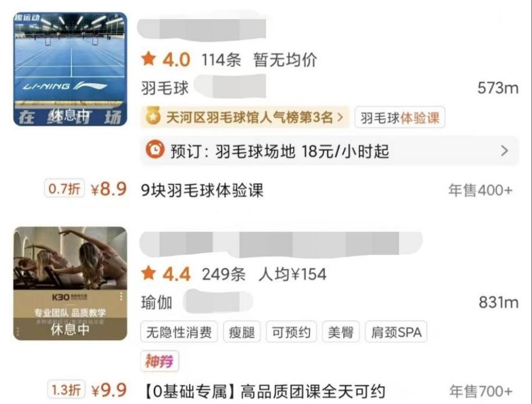Tap the 1.3折 discount badge
The height and width of the screenshot is (404, 532).
pyautogui.click(x=66, y=389)
